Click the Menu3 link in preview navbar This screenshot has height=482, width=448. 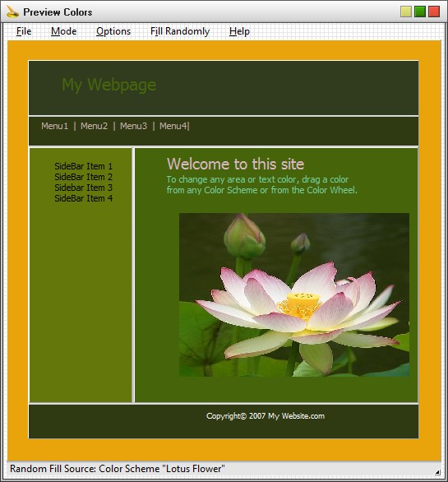[x=133, y=126]
